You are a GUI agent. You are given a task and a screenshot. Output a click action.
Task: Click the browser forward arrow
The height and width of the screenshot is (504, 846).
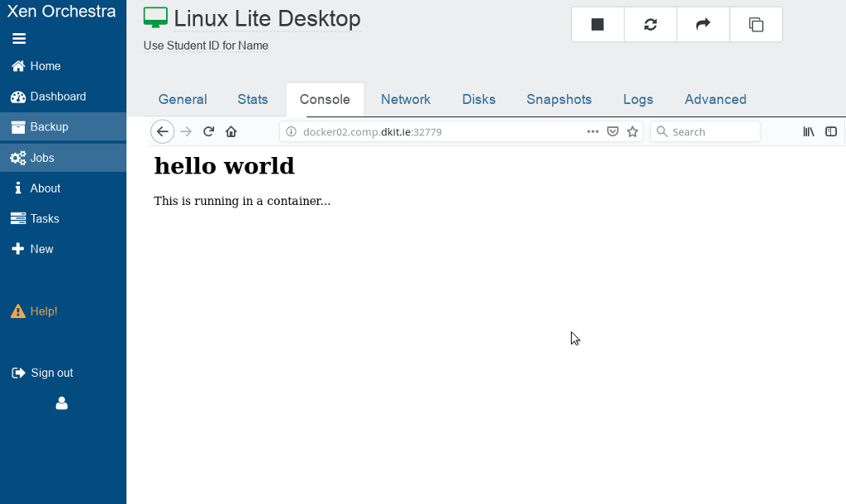(186, 131)
